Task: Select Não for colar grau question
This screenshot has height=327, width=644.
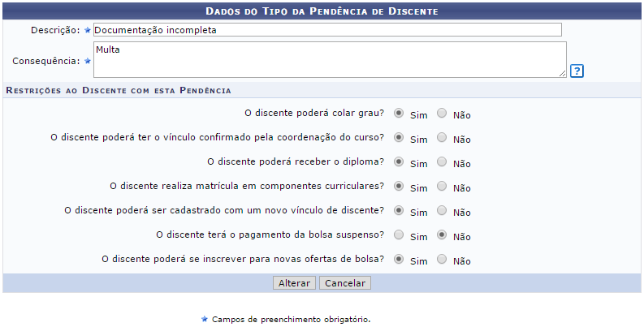Action: (442, 114)
